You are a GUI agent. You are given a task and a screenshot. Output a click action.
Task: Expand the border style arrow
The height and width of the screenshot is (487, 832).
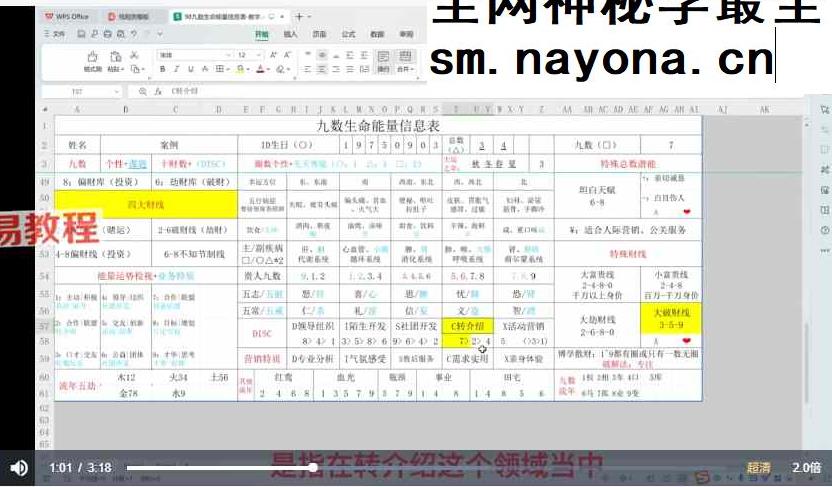[x=228, y=69]
